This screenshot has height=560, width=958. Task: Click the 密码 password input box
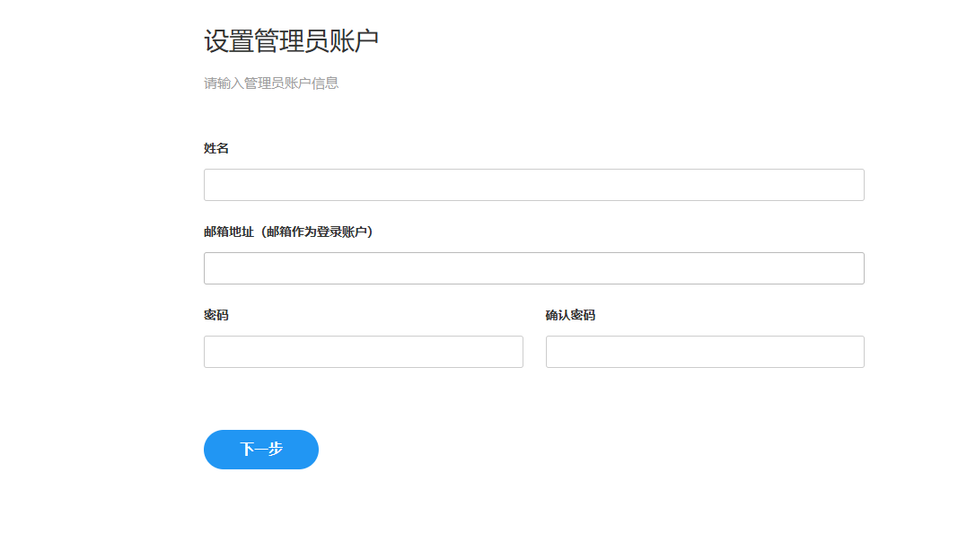[363, 352]
